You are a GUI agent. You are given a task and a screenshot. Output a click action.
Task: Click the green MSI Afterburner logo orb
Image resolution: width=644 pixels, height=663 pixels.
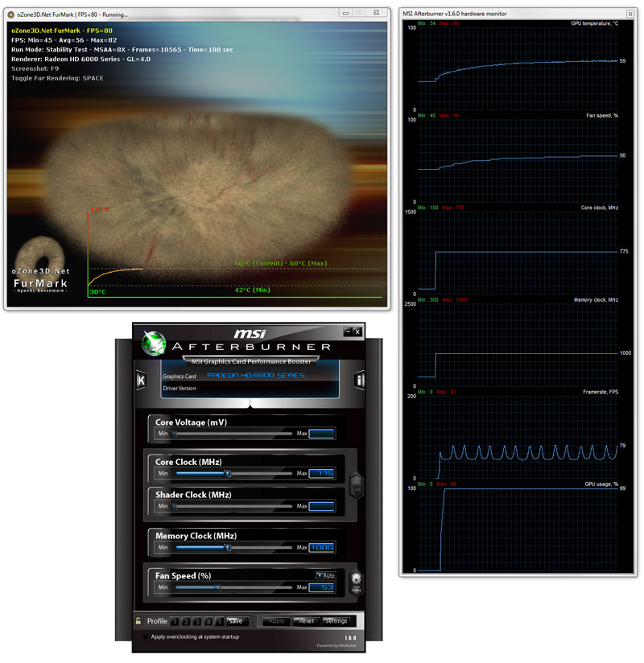[x=154, y=344]
